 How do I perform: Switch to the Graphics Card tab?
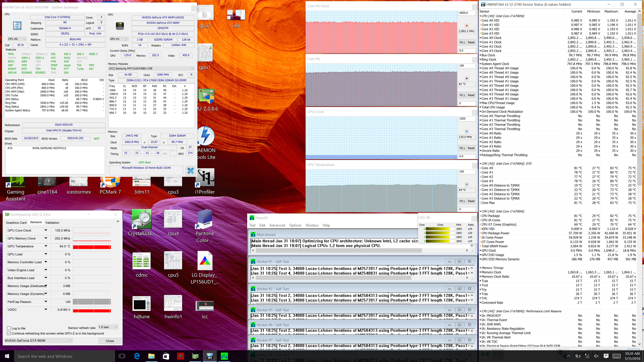pos(16,223)
